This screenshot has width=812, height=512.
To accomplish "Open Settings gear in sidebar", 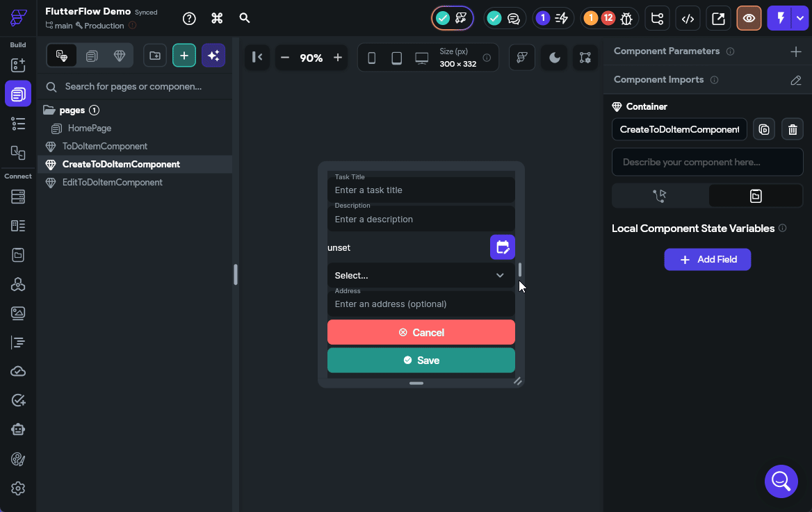I will tap(18, 488).
